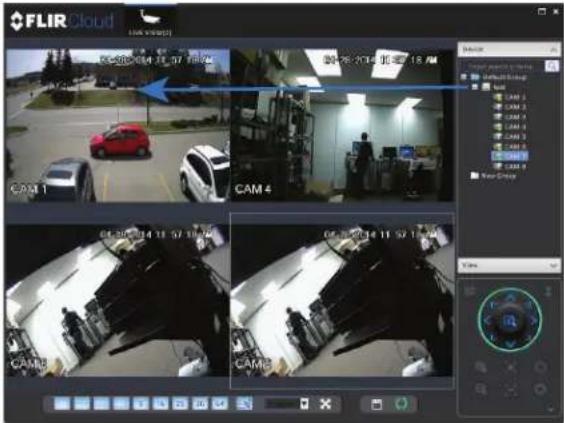
Task: Select CAM 2 in the device tree
Action: click(x=510, y=107)
